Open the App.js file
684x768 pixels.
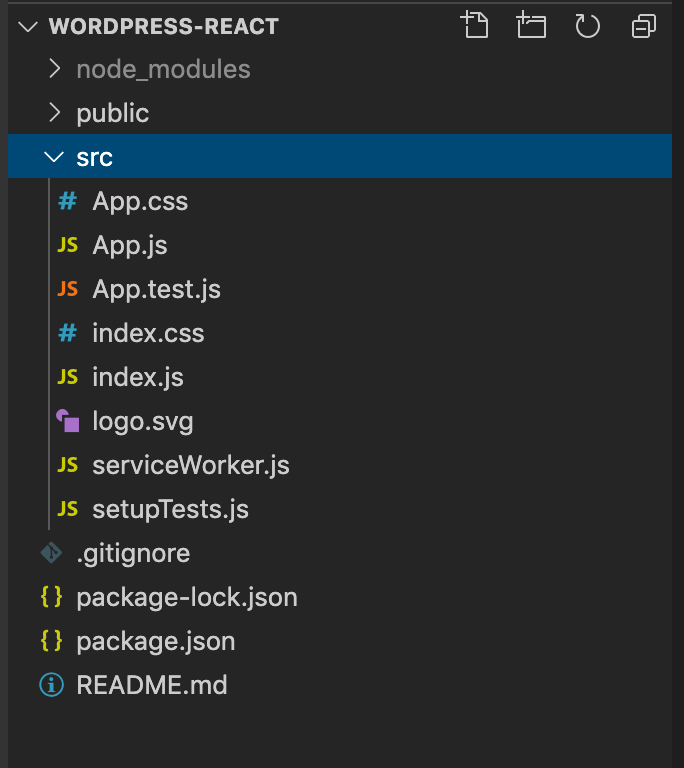tap(130, 245)
